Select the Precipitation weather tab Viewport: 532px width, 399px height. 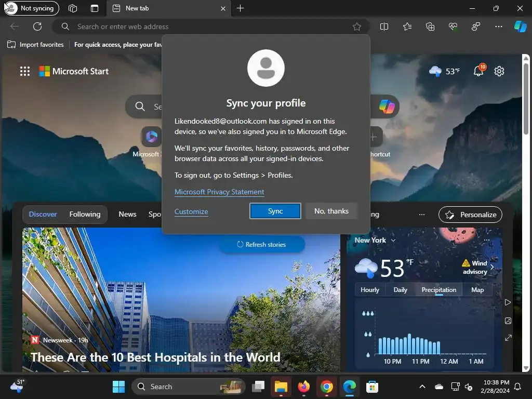click(x=438, y=290)
